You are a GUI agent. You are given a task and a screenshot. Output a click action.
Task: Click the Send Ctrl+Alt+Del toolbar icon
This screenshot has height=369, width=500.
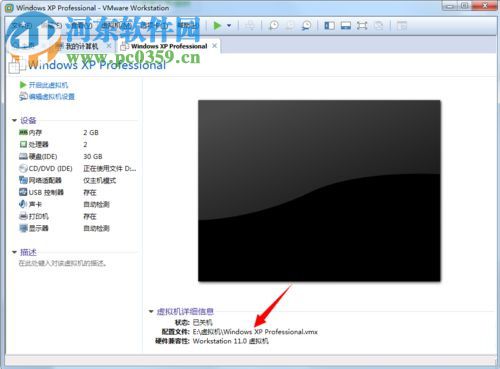pos(250,26)
